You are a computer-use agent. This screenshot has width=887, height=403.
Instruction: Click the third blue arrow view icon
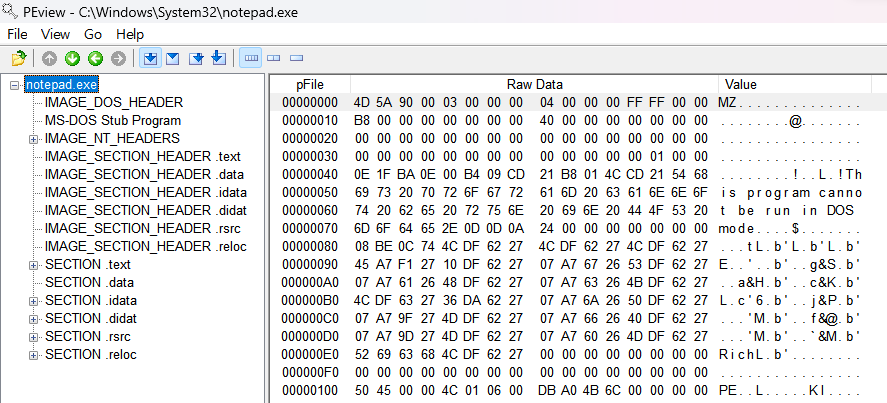(196, 58)
